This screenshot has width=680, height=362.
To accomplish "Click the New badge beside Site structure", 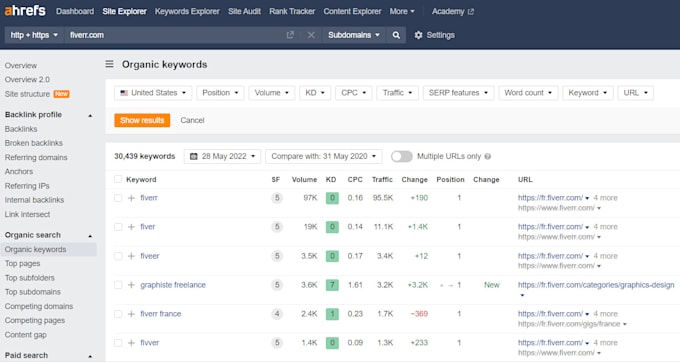I will [x=61, y=94].
